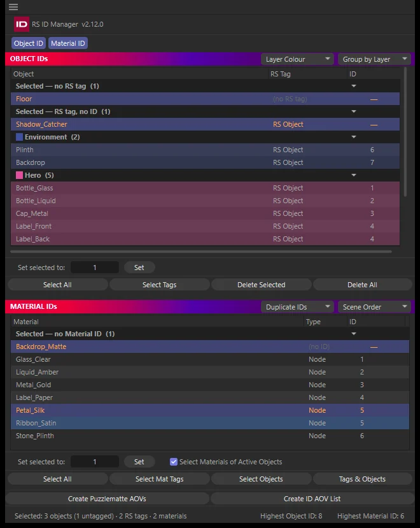Viewport: 420px width, 528px height.
Task: Open the Layer Colour dropdown
Action: [297, 59]
